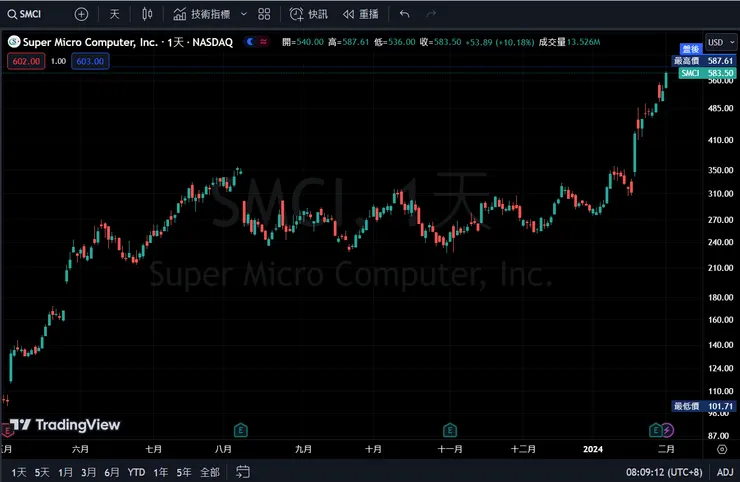Image resolution: width=740 pixels, height=482 pixels.
Task: Select the YTD time range
Action: click(x=136, y=472)
